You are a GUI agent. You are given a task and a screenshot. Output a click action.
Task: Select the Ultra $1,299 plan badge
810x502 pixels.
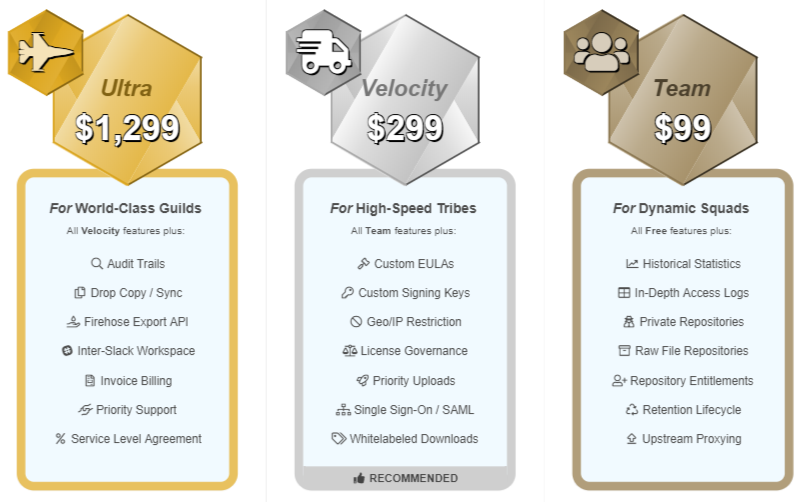point(128,100)
